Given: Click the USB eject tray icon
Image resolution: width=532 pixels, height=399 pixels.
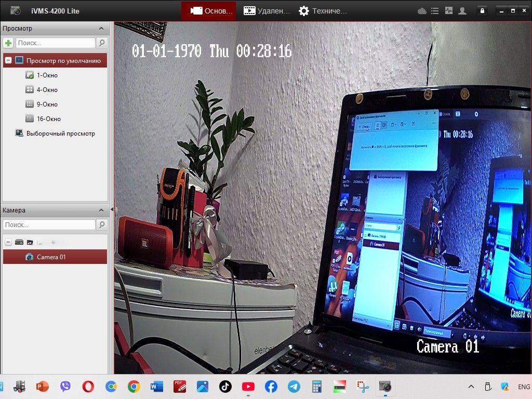Looking at the screenshot, I should click(488, 387).
